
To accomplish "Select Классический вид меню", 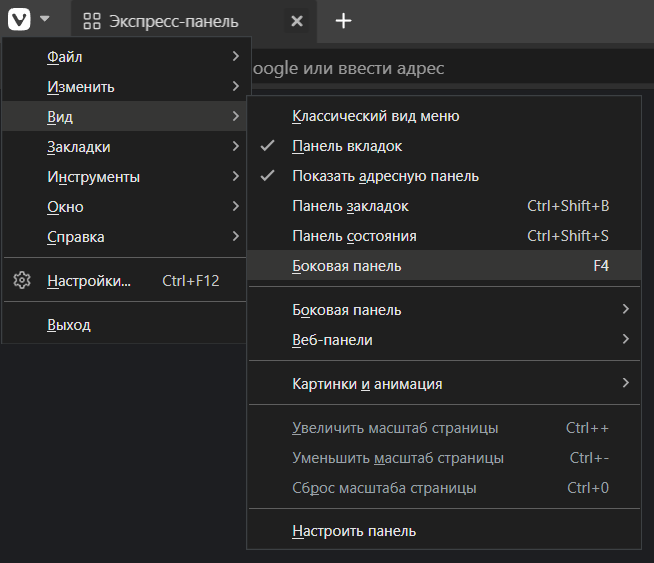I will click(x=375, y=116).
